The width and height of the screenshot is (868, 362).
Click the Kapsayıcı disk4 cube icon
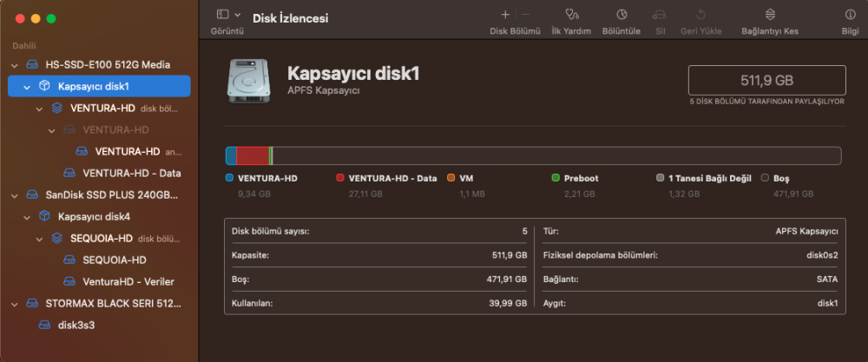point(44,216)
